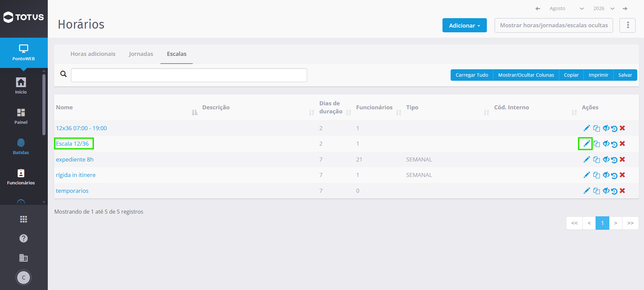
Task: Hide the temporarios schedule via eye icon
Action: (606, 191)
